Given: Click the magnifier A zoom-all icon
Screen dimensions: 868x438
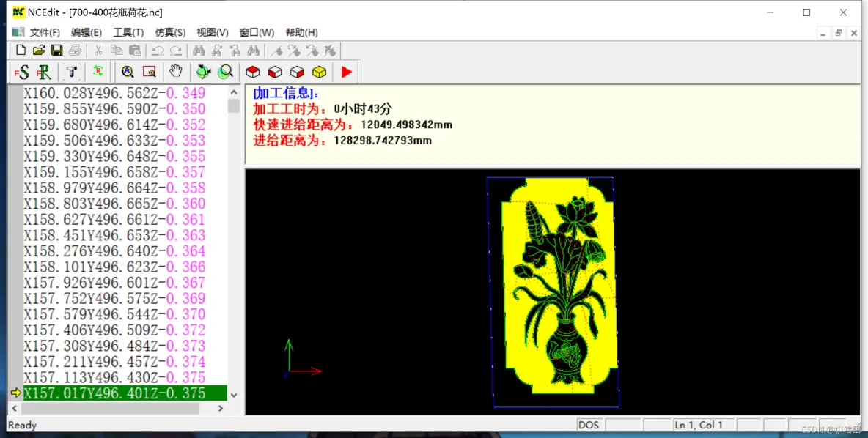Looking at the screenshot, I should [128, 72].
